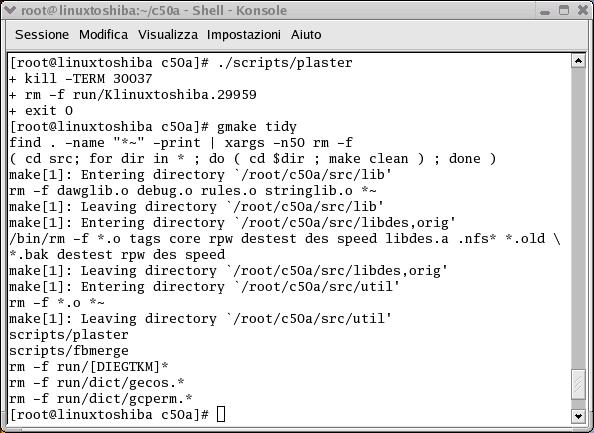
Task: Open the Impostazioni menu
Action: [244, 34]
